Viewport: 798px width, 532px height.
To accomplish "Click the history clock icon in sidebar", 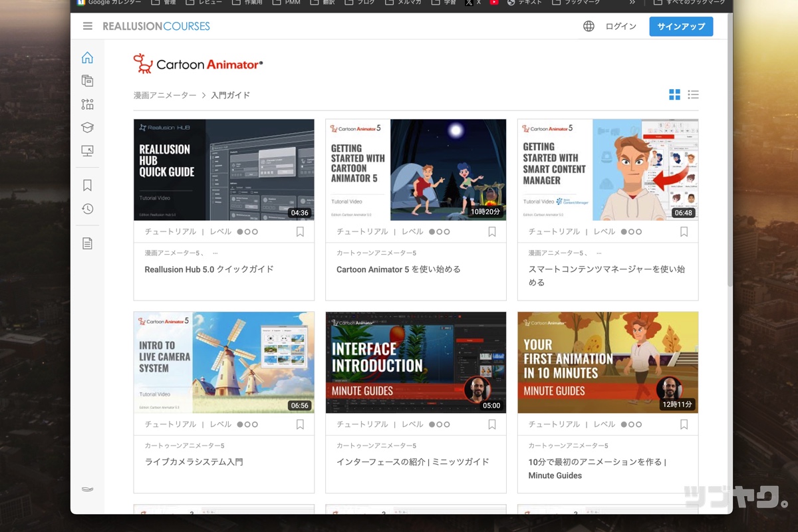I will click(87, 209).
